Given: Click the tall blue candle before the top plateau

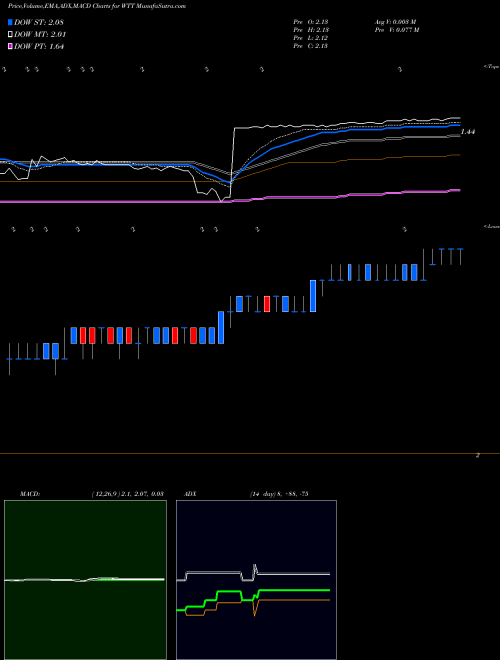Looking at the screenshot, I should tap(313, 296).
